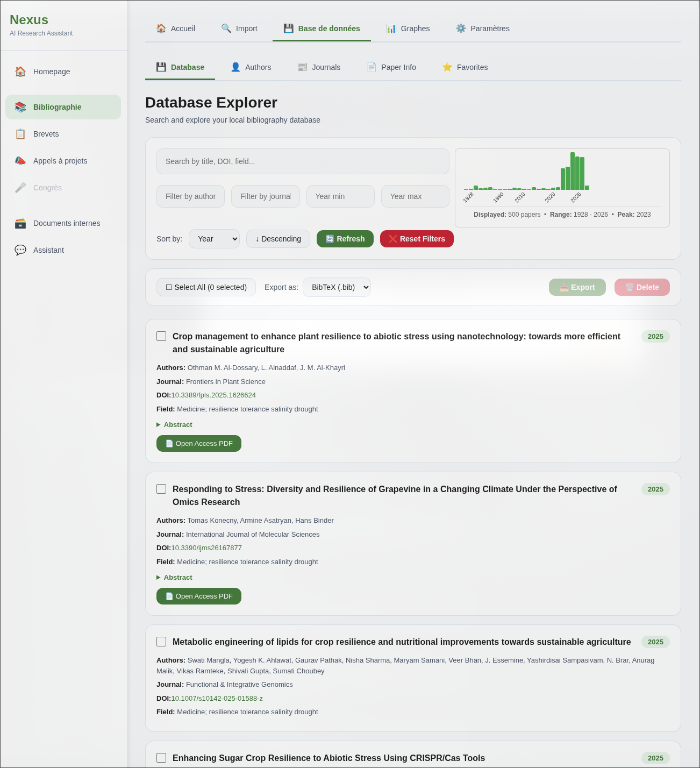Viewport: 700px width, 768px height.
Task: Click the Homepage house icon in sidebar
Action: coord(20,72)
